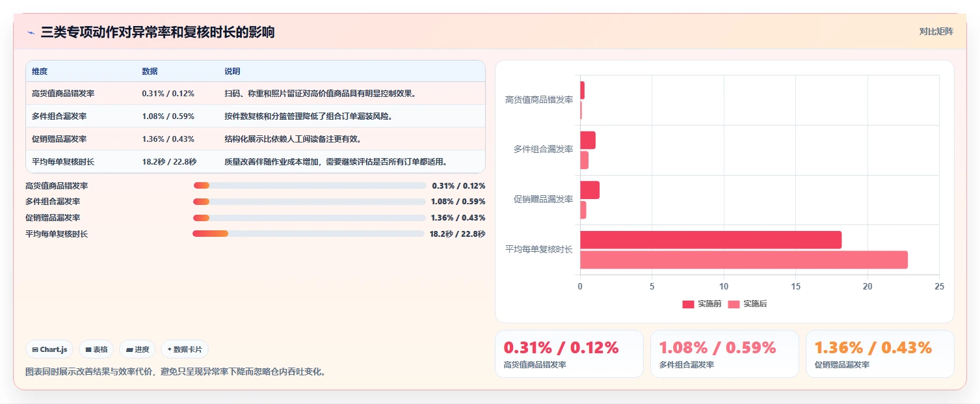The height and width of the screenshot is (404, 980).
Task: Click chart axis label 多件组合漏发率
Action: 543,150
